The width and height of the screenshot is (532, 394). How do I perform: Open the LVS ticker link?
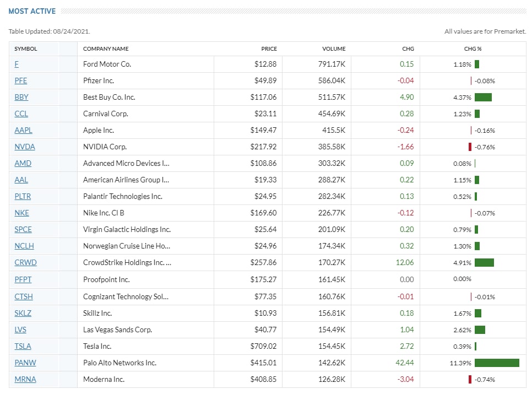pos(20,330)
